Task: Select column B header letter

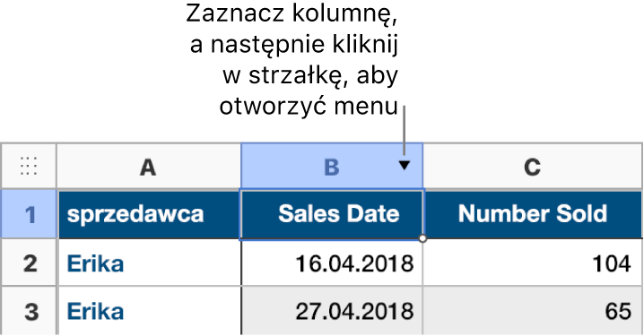Action: pos(332,167)
